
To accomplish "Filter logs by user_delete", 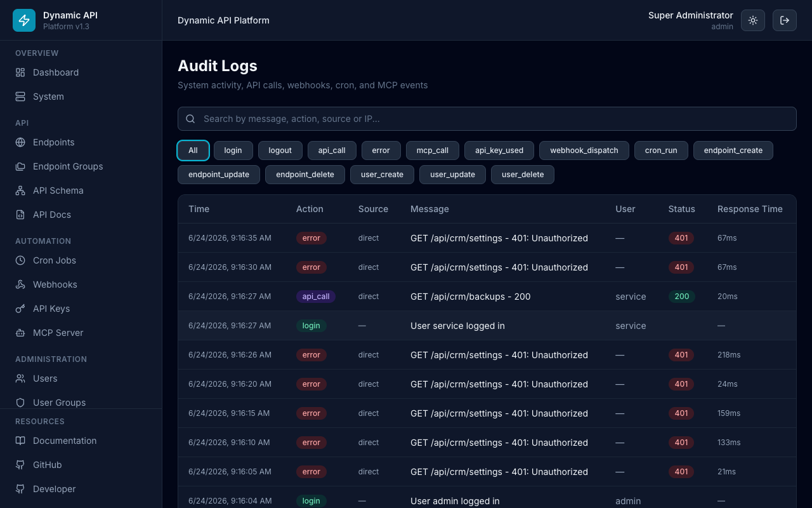I will click(523, 175).
